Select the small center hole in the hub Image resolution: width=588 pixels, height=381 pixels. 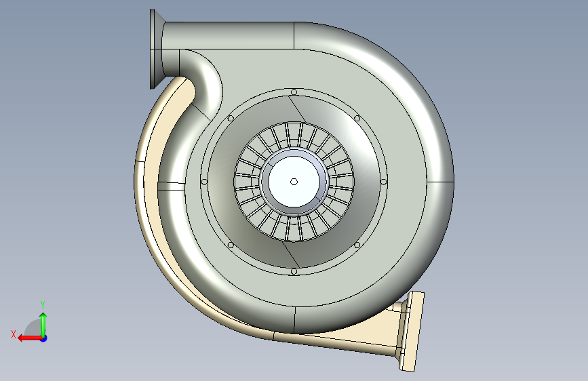coord(294,182)
